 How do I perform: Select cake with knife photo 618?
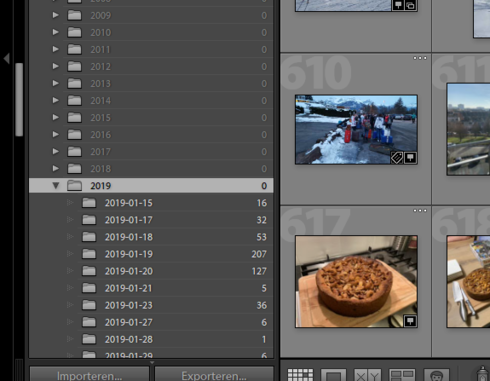click(x=468, y=282)
